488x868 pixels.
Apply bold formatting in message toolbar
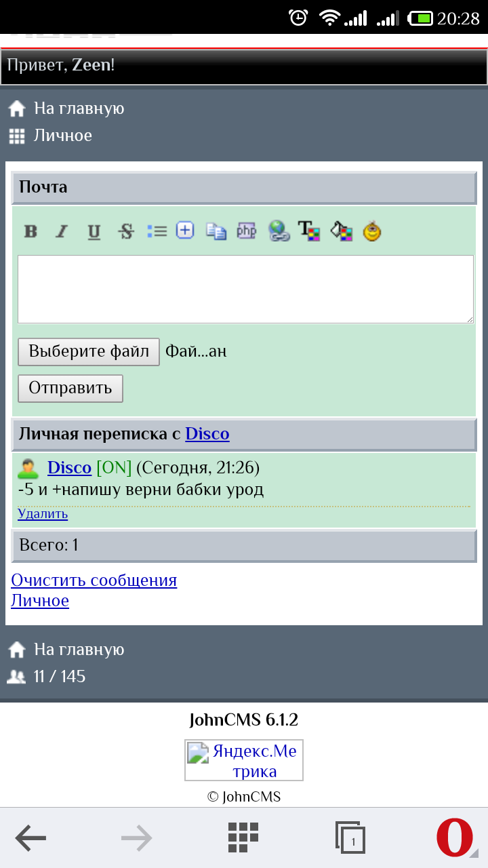(x=30, y=231)
